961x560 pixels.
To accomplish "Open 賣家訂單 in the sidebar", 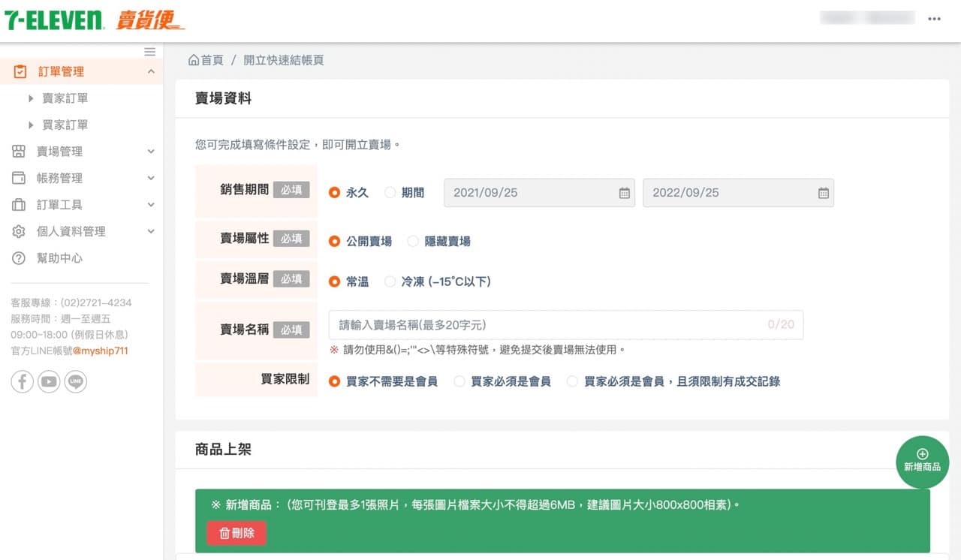I will (65, 98).
